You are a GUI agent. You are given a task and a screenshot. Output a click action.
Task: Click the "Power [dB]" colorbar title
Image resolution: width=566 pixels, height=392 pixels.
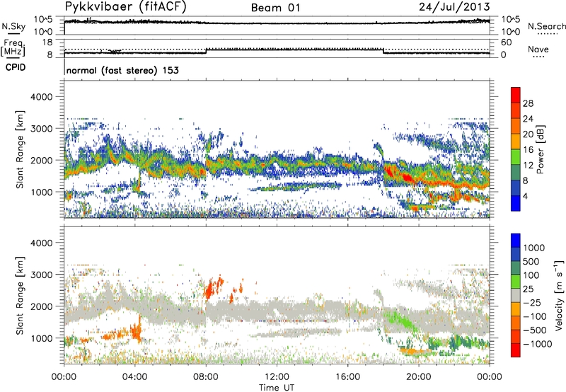click(x=540, y=149)
